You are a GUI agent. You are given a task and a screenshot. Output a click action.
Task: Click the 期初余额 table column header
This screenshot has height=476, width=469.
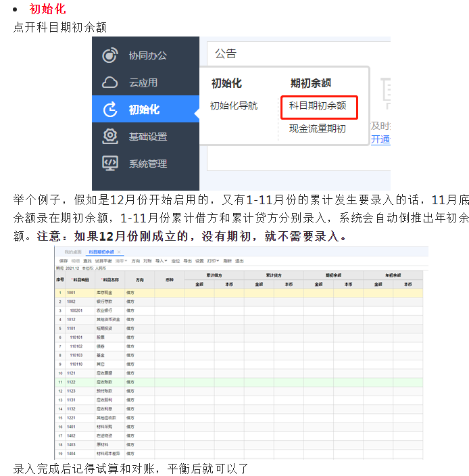point(333,275)
